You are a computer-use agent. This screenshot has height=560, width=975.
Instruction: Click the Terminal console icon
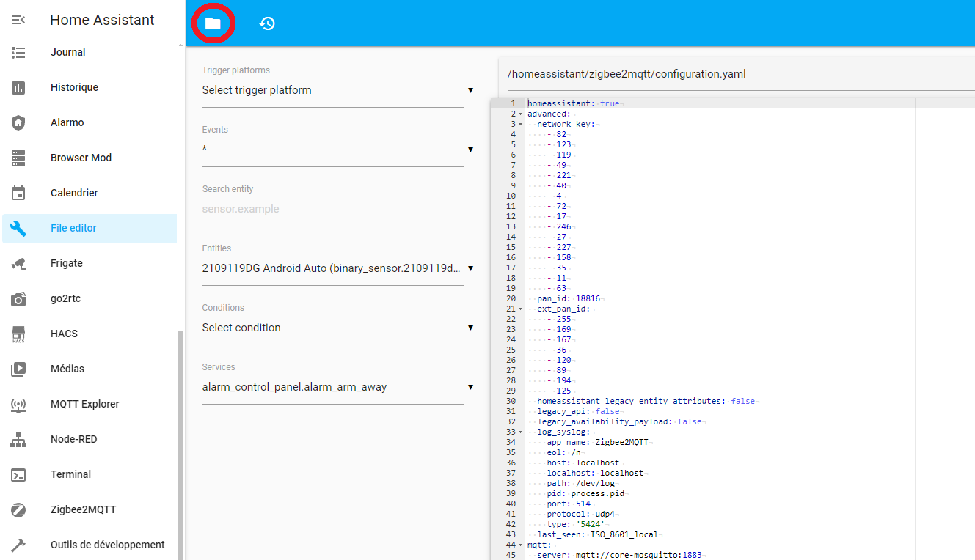tap(18, 475)
